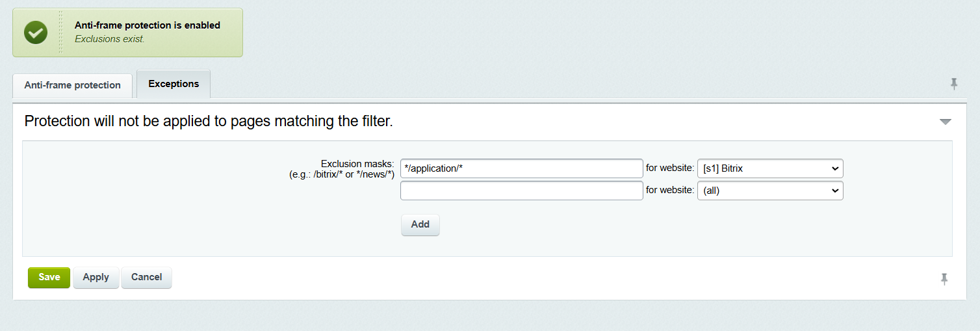Open the [s1] Bitrix website dropdown

(769, 168)
